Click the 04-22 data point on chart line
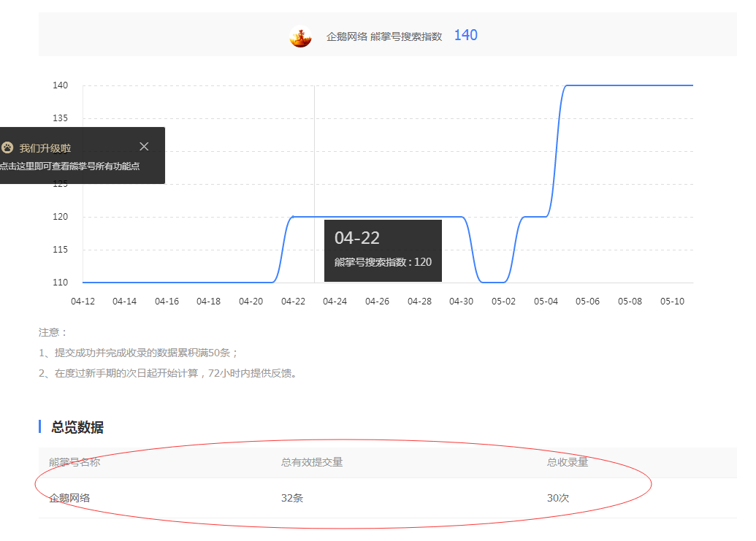The height and width of the screenshot is (541, 756). click(293, 217)
